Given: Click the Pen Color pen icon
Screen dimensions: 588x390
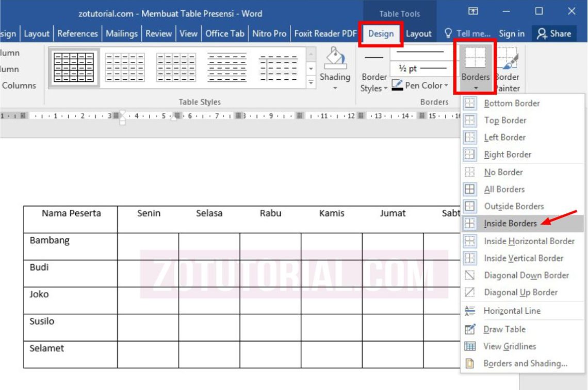Looking at the screenshot, I should pos(397,85).
